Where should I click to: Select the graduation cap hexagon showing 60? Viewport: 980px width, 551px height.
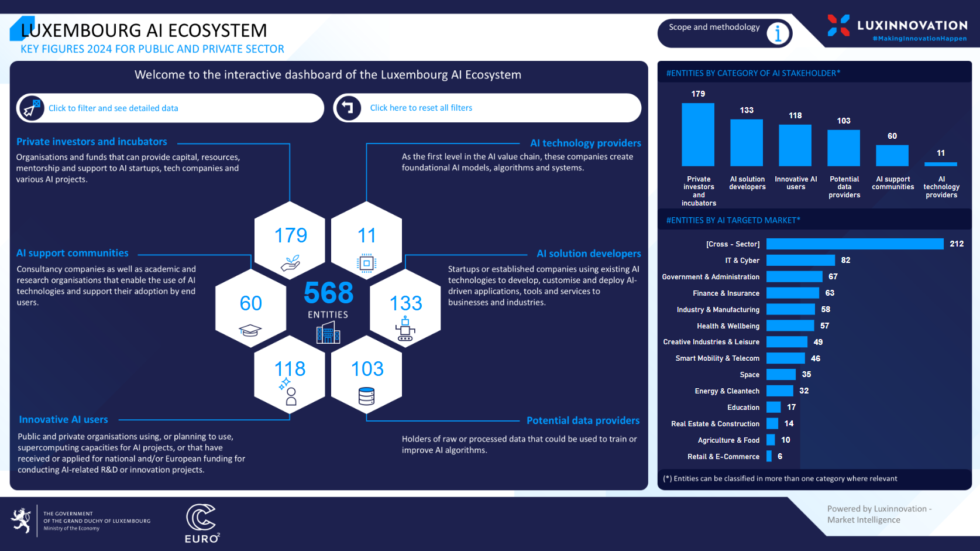(x=250, y=309)
